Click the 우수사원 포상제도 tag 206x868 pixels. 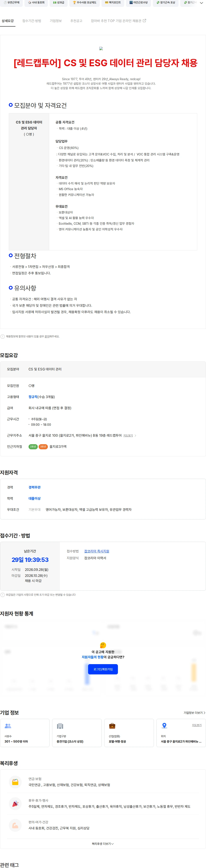tap(85, 3)
